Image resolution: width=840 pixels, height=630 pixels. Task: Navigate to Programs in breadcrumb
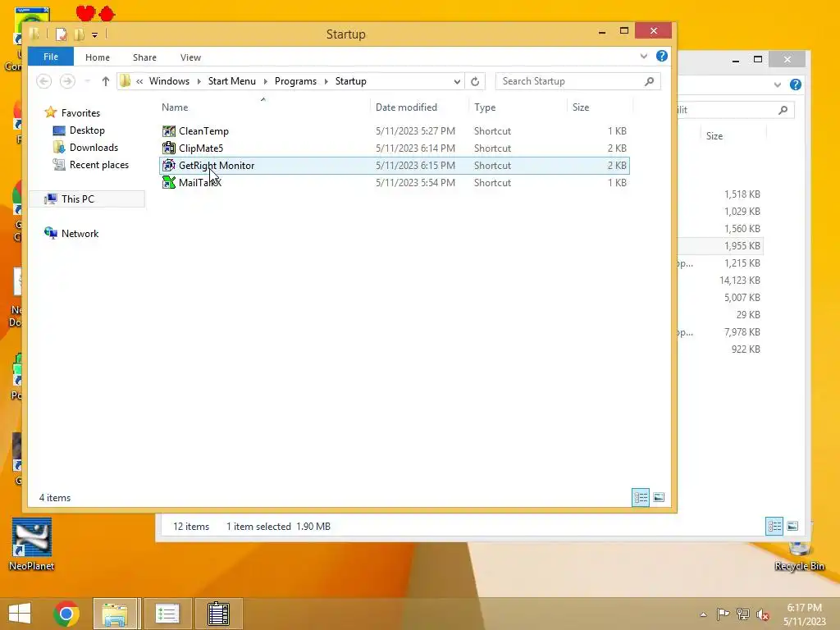click(x=295, y=81)
